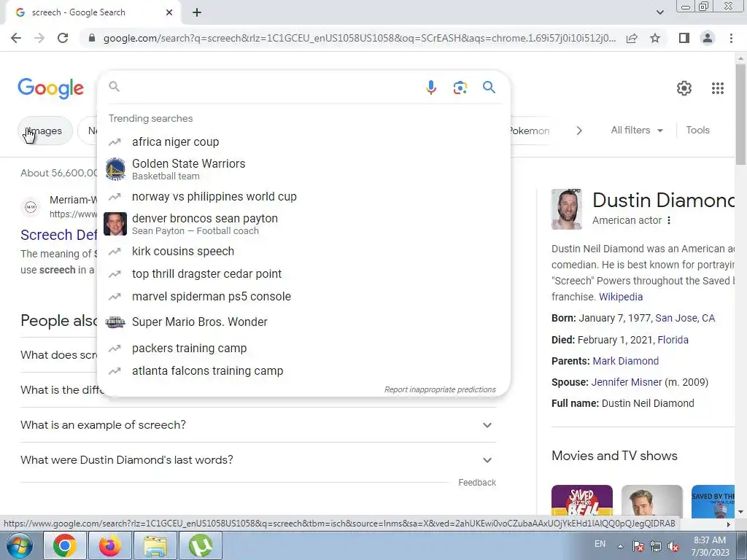Open File Explorer from the taskbar
Image resolution: width=747 pixels, height=560 pixels.
click(155, 545)
